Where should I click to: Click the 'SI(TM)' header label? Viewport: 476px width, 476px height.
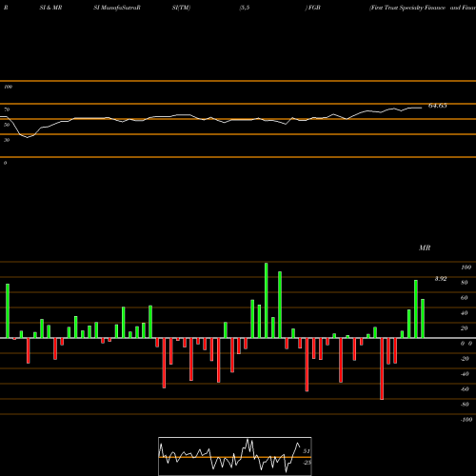(x=181, y=8)
